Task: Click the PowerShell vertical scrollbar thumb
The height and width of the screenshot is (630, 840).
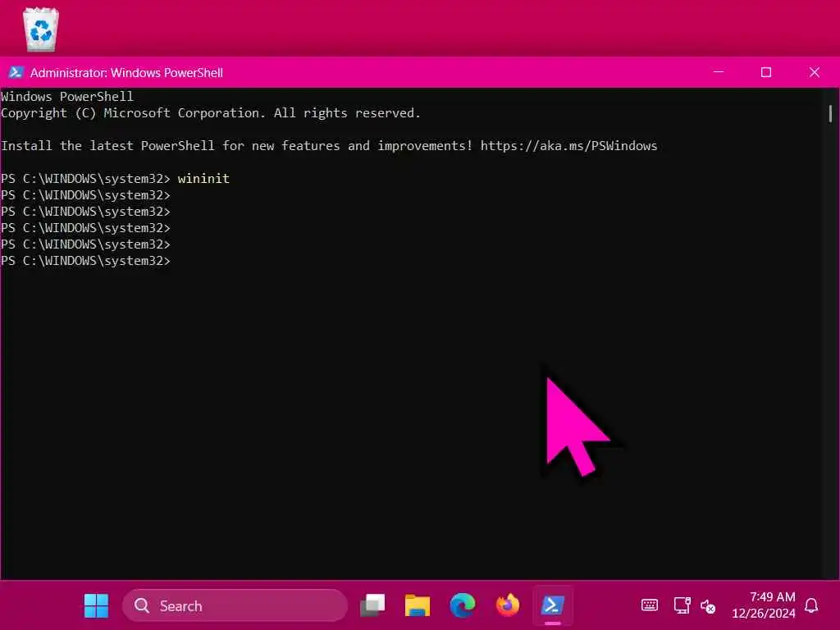Action: click(x=830, y=113)
